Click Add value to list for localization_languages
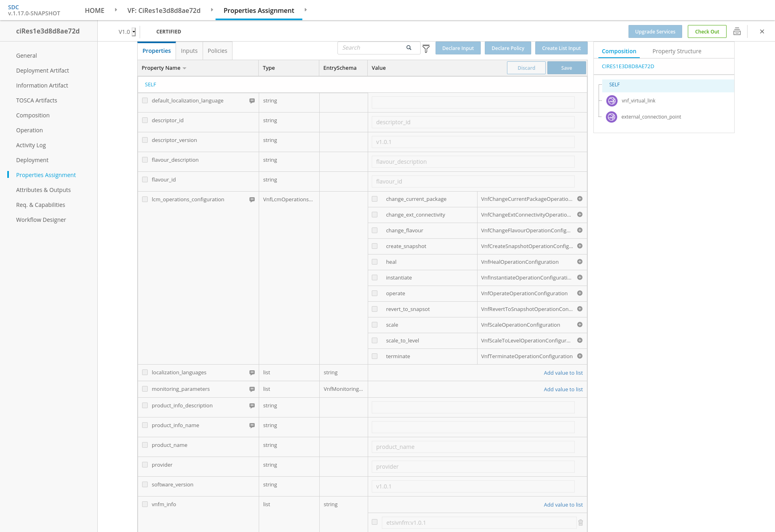The width and height of the screenshot is (775, 532). tap(563, 373)
